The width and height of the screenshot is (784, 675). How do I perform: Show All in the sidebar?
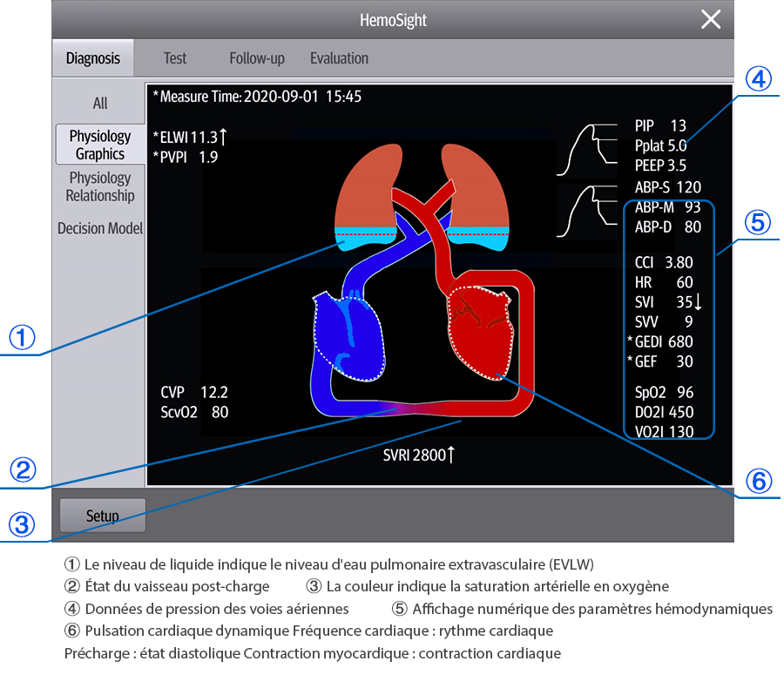point(100,103)
